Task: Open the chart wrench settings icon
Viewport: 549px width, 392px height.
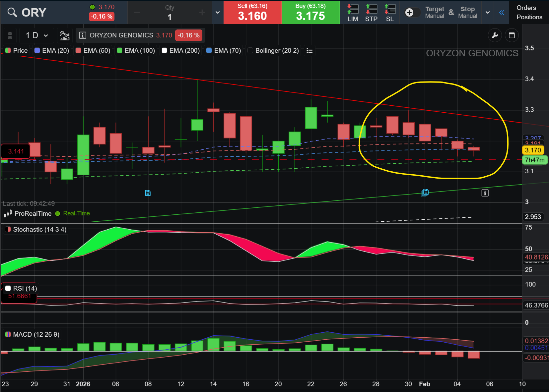Action: coord(495,35)
